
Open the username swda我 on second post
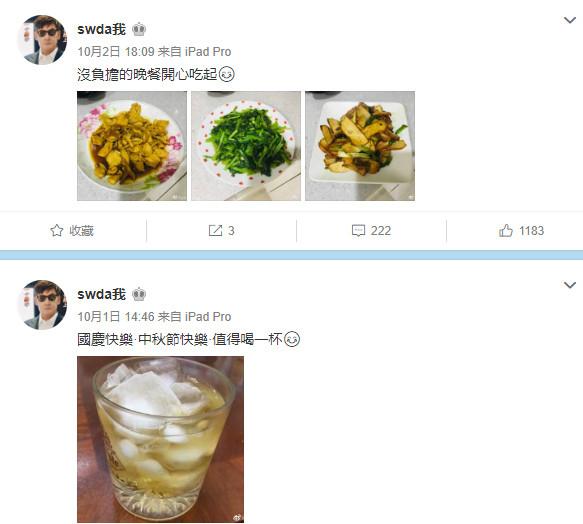point(102,294)
